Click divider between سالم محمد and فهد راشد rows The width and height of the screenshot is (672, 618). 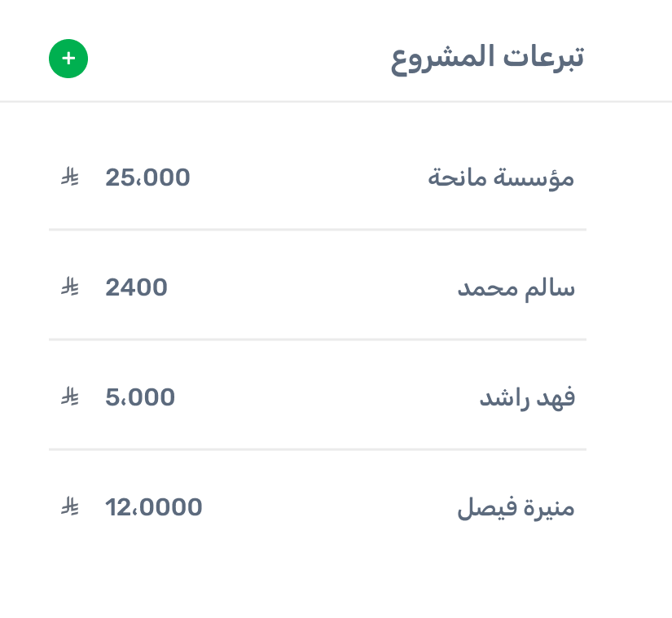pyautogui.click(x=318, y=340)
